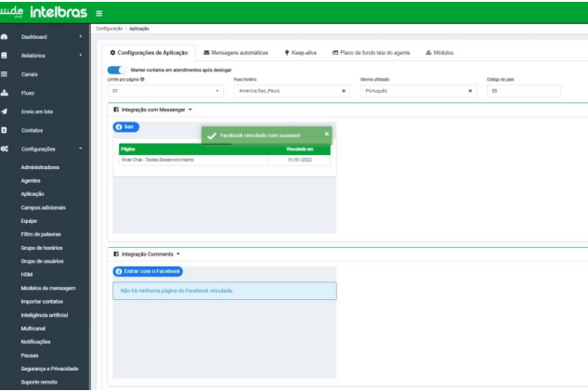588x391 pixels.
Task: Click the Sair Facebook button
Action: pos(126,127)
